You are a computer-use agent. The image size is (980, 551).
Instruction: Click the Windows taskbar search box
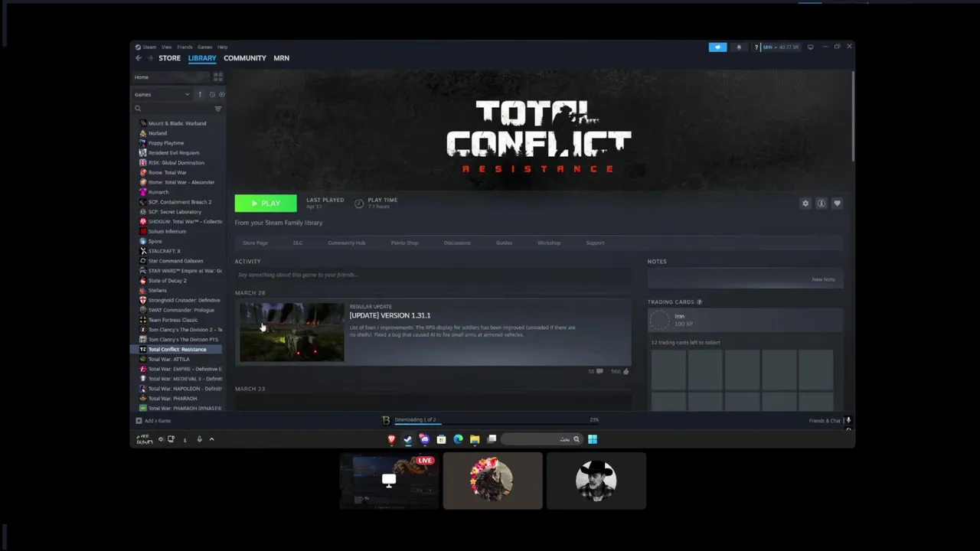(543, 439)
